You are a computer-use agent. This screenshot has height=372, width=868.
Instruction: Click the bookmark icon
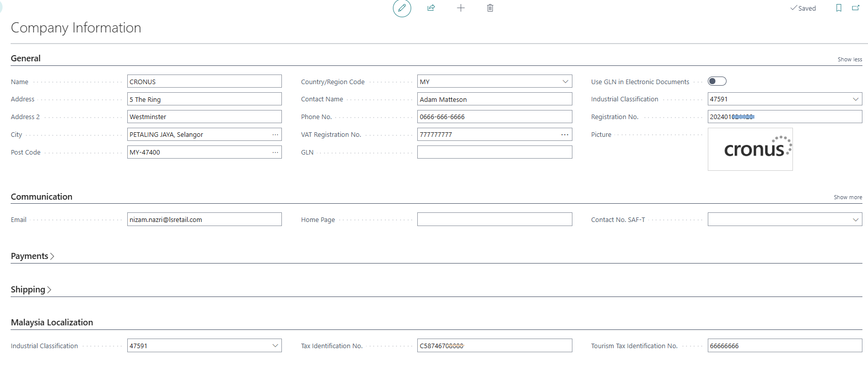point(839,8)
